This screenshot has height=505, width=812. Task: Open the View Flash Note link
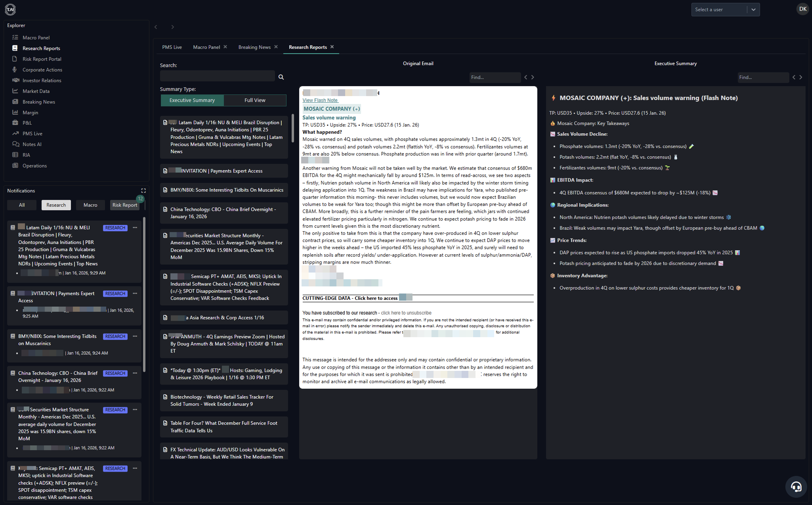point(320,100)
